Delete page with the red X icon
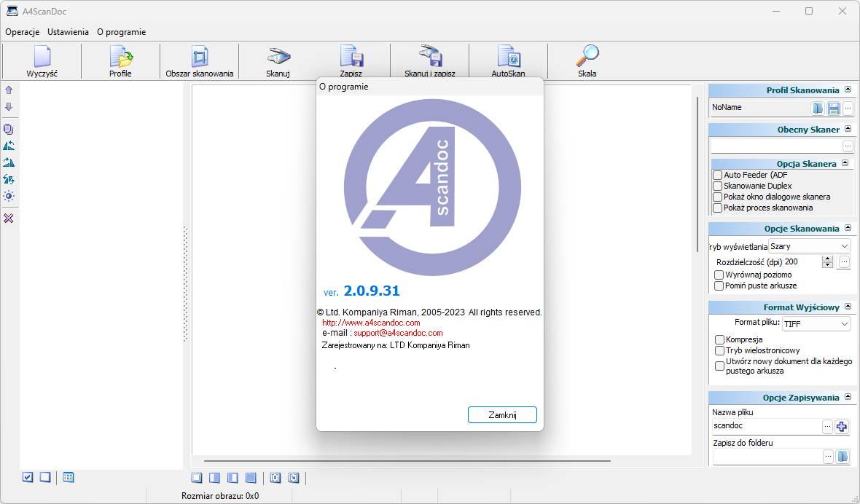860x504 pixels. click(9, 218)
